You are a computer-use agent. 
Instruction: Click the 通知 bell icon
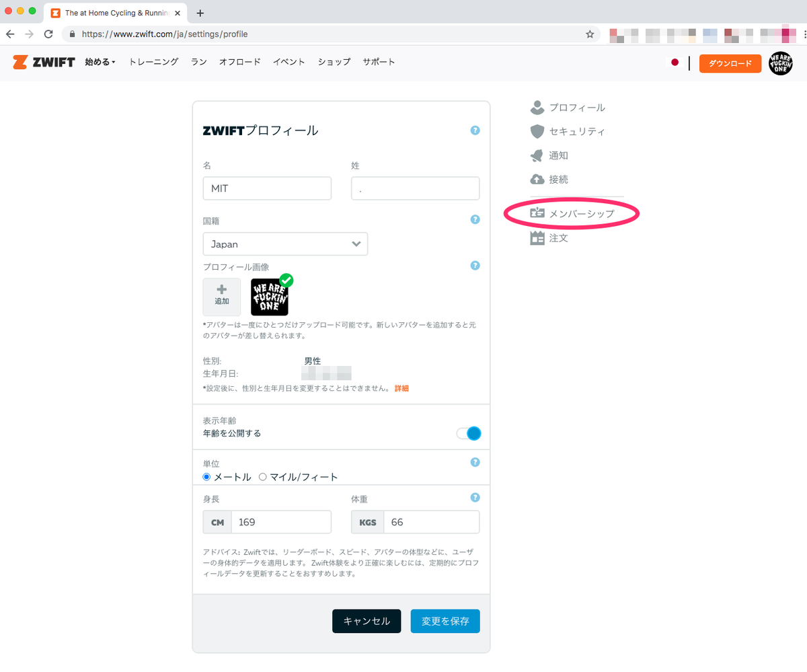537,155
